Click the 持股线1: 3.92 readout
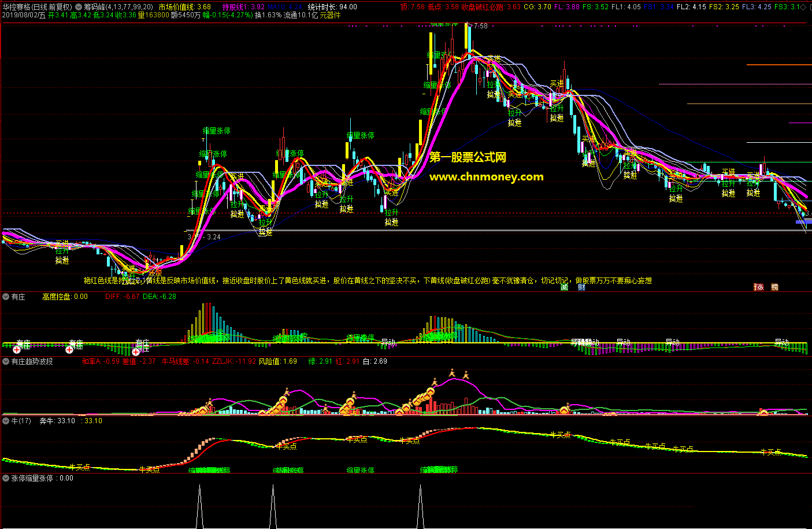The image size is (812, 529). [244, 7]
